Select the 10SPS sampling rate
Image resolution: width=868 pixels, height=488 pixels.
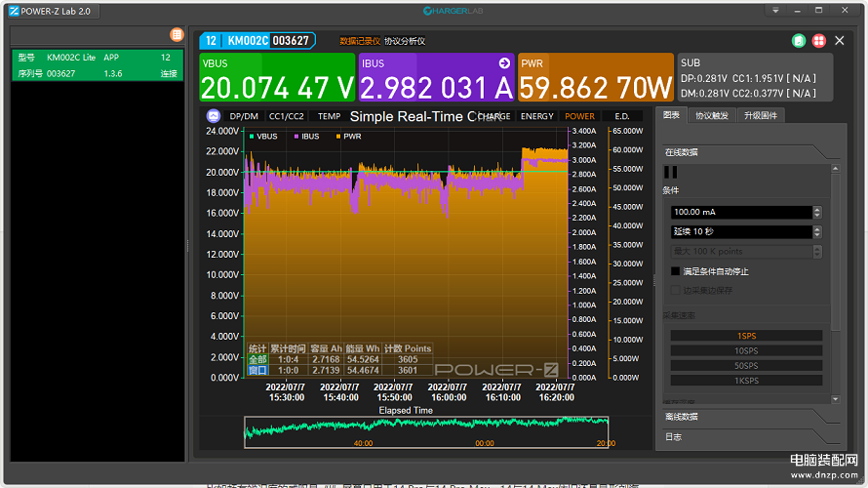point(746,350)
